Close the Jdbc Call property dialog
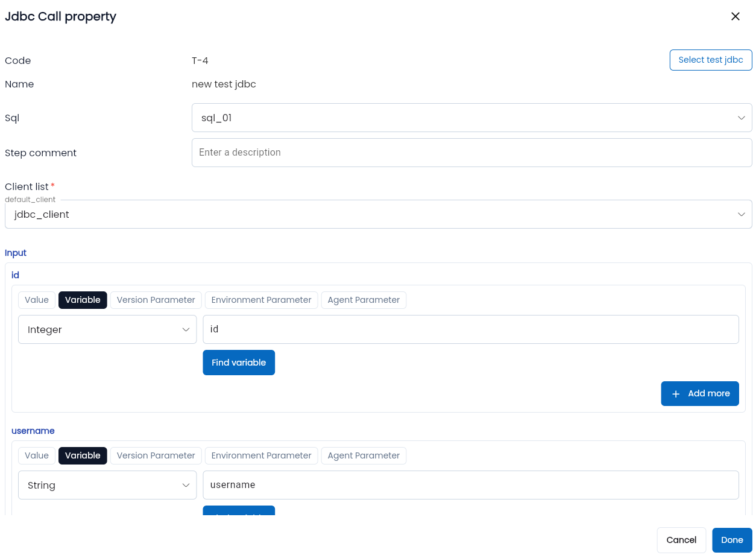The width and height of the screenshot is (756, 555). click(736, 16)
